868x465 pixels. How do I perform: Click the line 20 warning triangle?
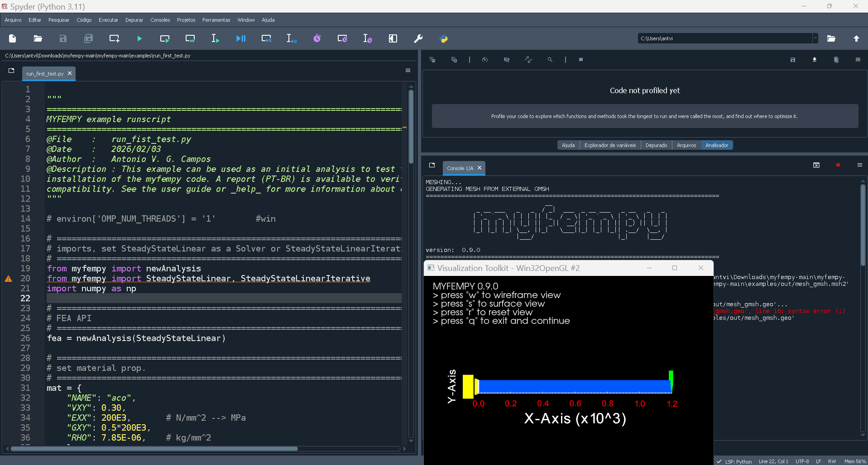tap(9, 279)
